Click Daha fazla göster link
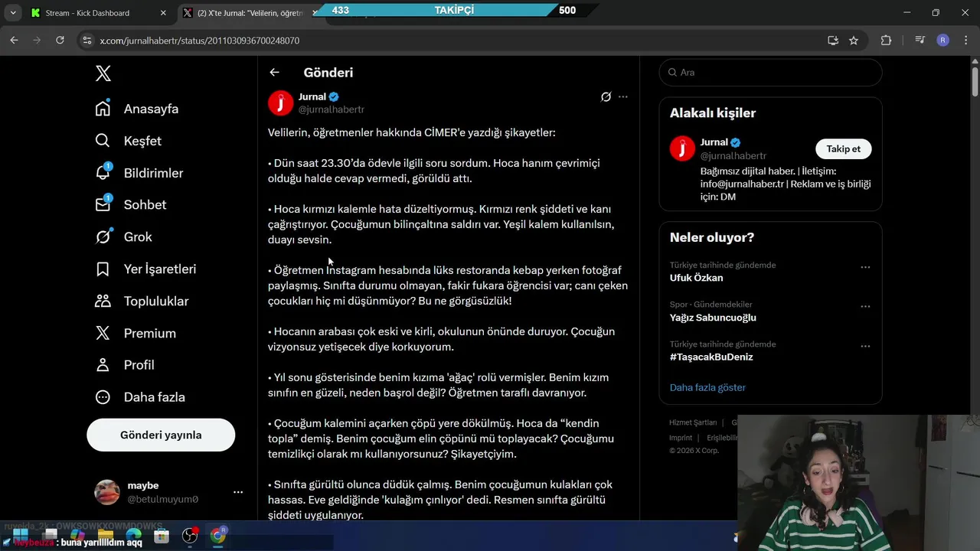This screenshot has width=980, height=551. (x=707, y=387)
